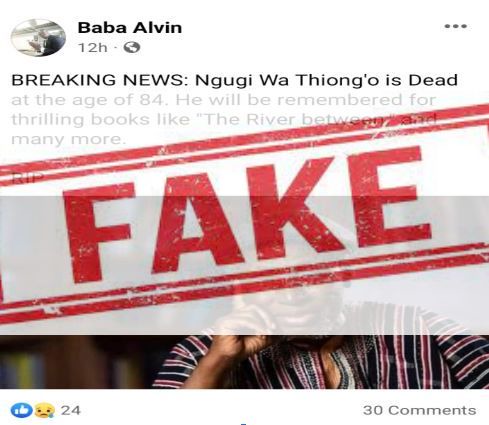Click the red FAKE stamp overlay
This screenshot has width=489, height=425.
244,213
